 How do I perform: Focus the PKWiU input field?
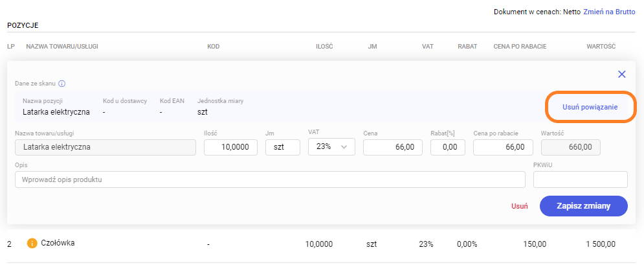point(580,179)
